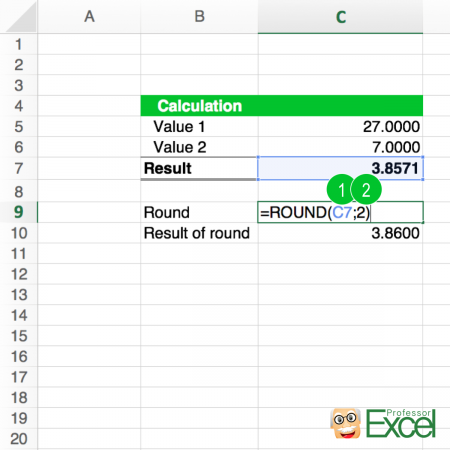This screenshot has width=450, height=450.
Task: Select the cell showing 3.8600
Action: pos(340,233)
